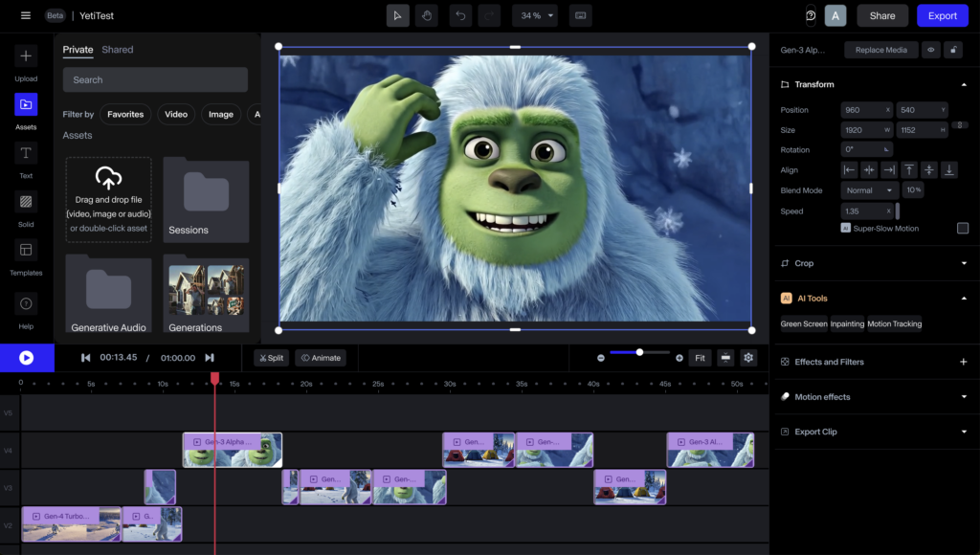This screenshot has width=980, height=555.
Task: Fit the timeline with the Fit button
Action: pos(700,358)
